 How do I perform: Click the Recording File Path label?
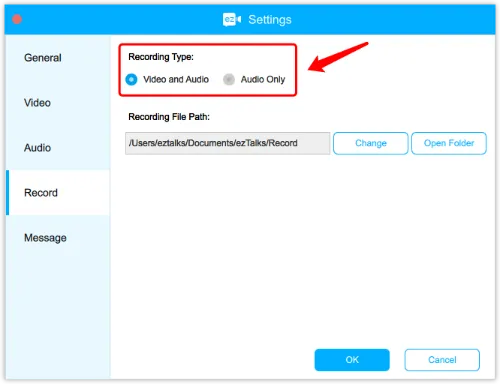(169, 117)
